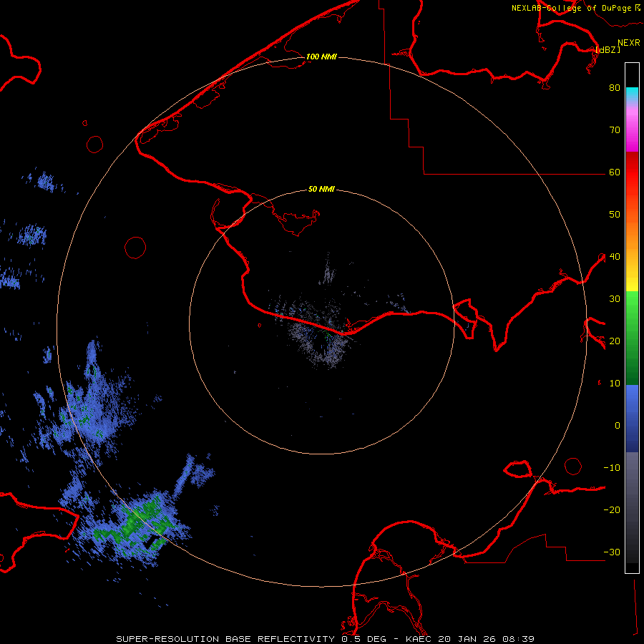Click the reflectivity color scale bar
Image resolution: width=644 pixels, height=644 pixels.
coord(632,318)
